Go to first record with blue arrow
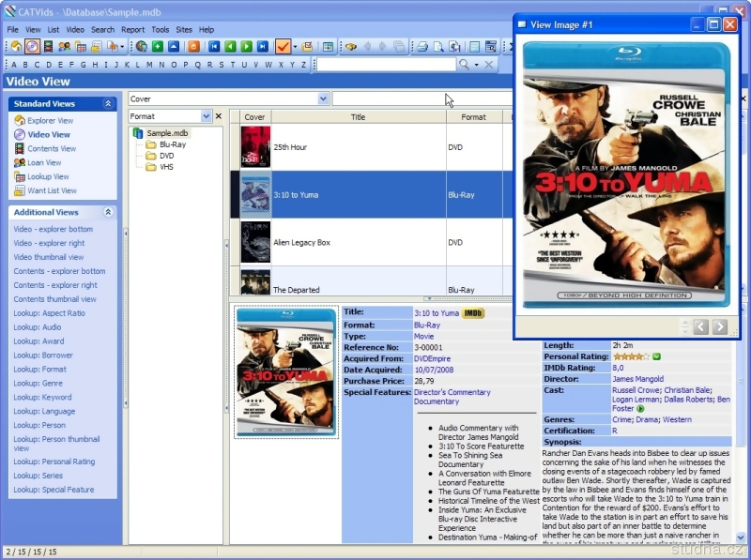Viewport: 751px width, 560px height. pos(214,46)
